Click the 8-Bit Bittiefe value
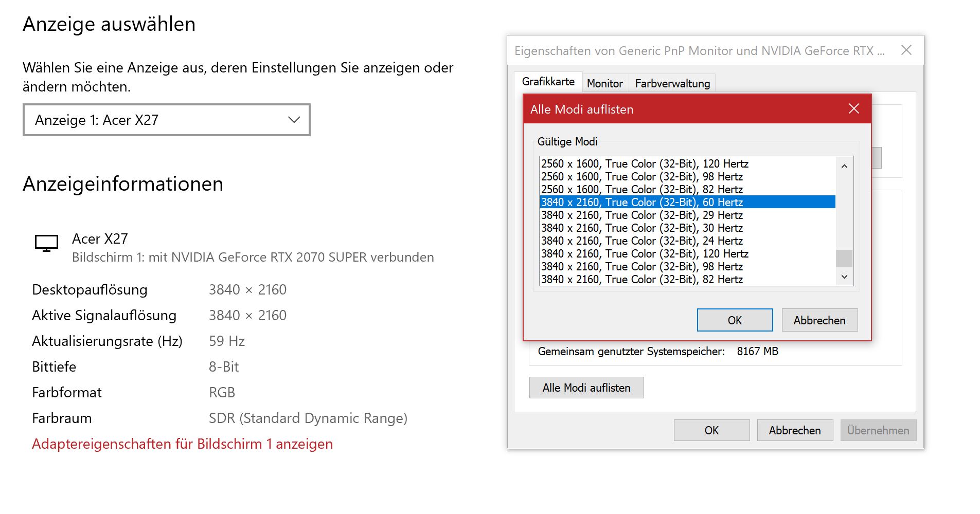Image resolution: width=980 pixels, height=514 pixels. (224, 366)
